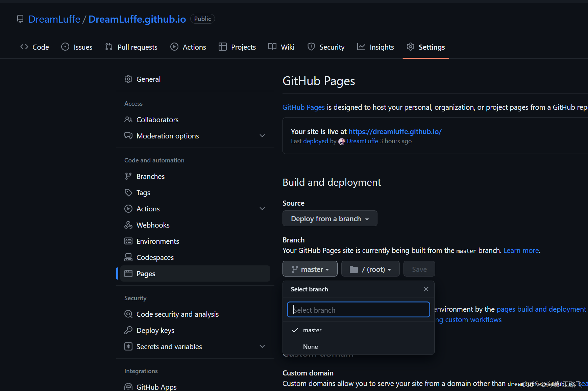Close the Select branch popup
Image resolution: width=588 pixels, height=391 pixels.
pos(426,289)
